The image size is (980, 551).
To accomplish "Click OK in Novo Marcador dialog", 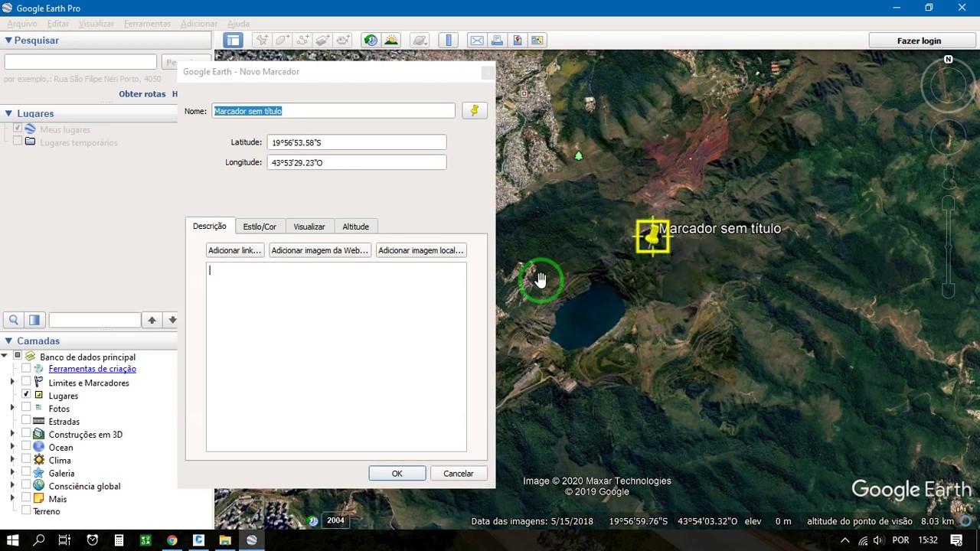I will [397, 474].
